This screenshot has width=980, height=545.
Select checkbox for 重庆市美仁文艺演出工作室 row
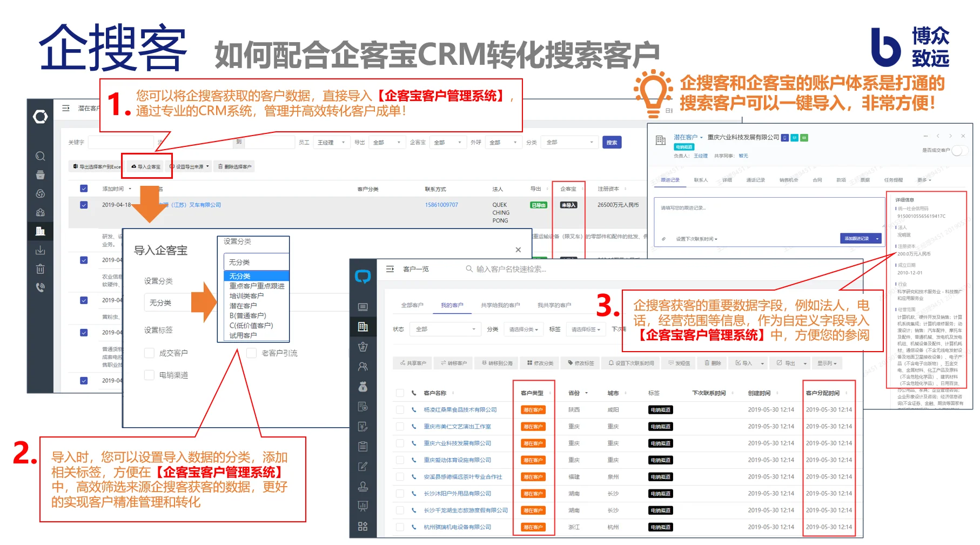click(400, 426)
